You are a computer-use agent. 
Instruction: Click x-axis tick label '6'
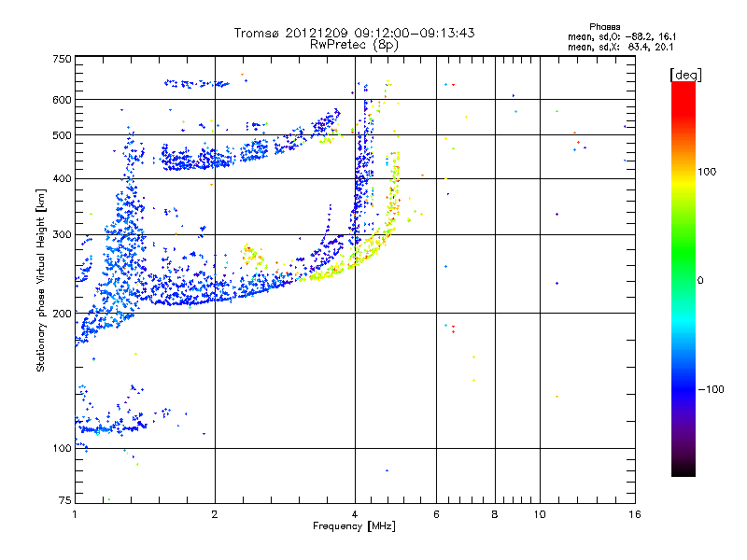(436, 514)
